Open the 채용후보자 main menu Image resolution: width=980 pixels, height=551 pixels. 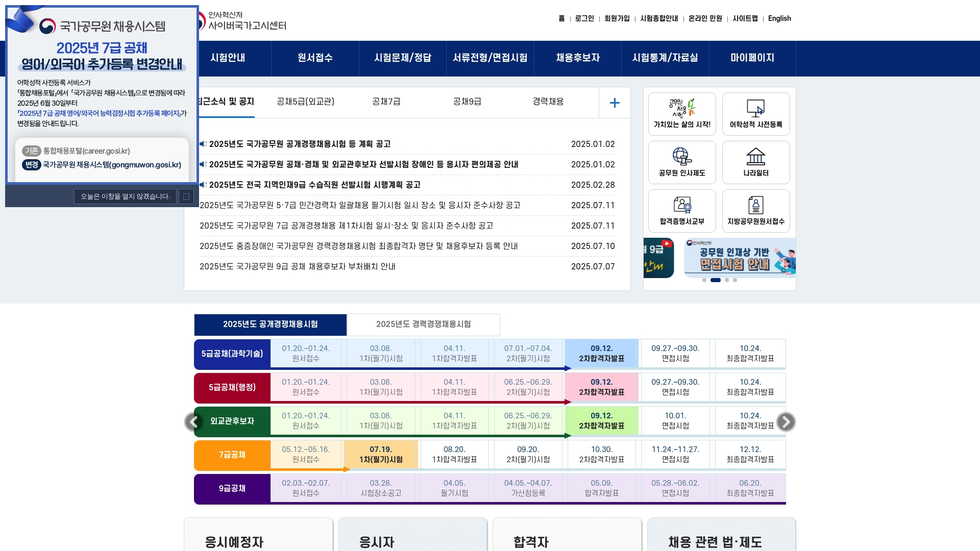pyautogui.click(x=578, y=58)
